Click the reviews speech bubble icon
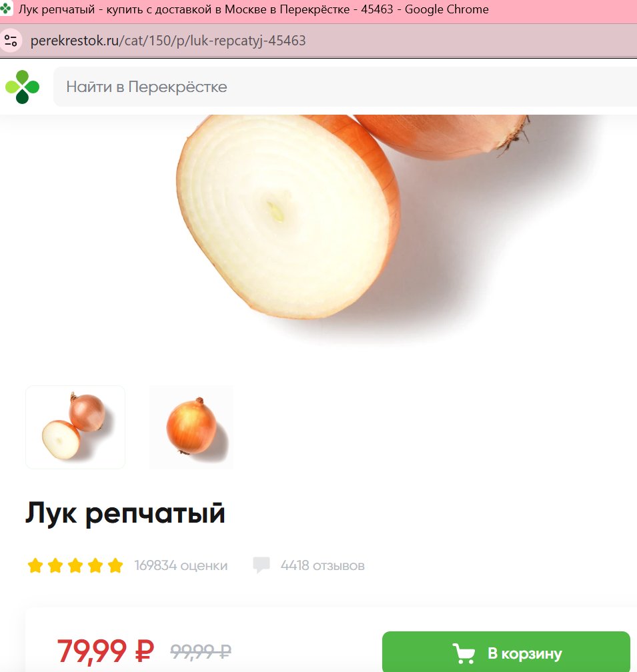Viewport: 637px width, 672px height. click(261, 565)
